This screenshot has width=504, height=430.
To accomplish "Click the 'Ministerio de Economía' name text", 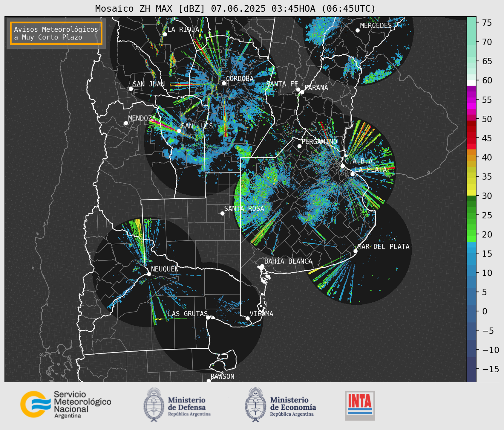I will [x=293, y=404].
